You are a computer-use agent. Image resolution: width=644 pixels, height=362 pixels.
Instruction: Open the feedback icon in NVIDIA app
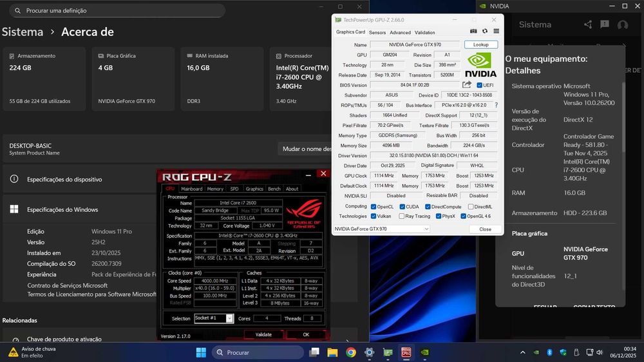(605, 24)
